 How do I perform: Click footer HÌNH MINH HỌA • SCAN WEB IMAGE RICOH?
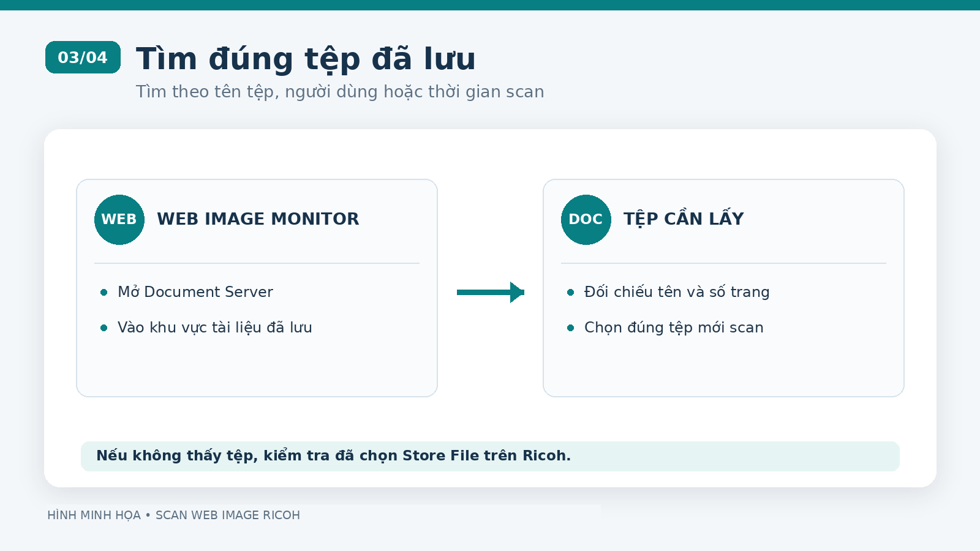[x=173, y=515]
